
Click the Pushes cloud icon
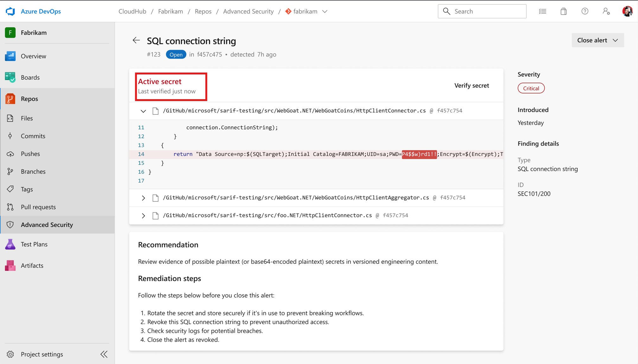tap(10, 154)
